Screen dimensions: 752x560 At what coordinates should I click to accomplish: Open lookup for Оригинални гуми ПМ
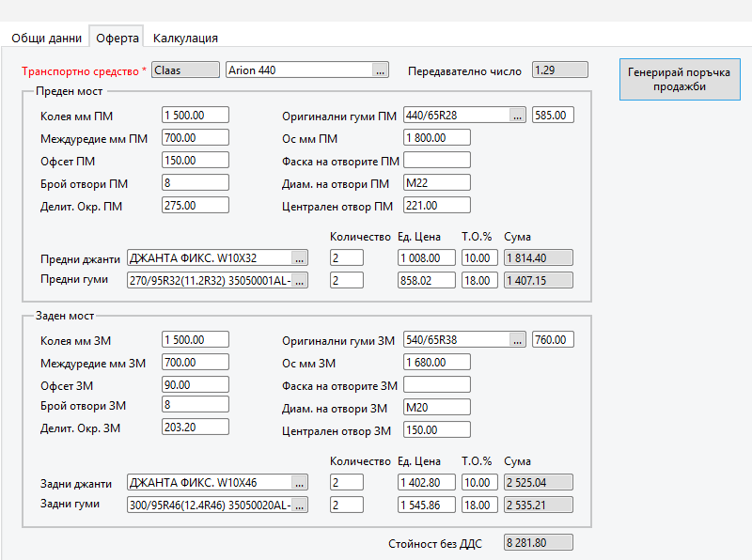517,116
